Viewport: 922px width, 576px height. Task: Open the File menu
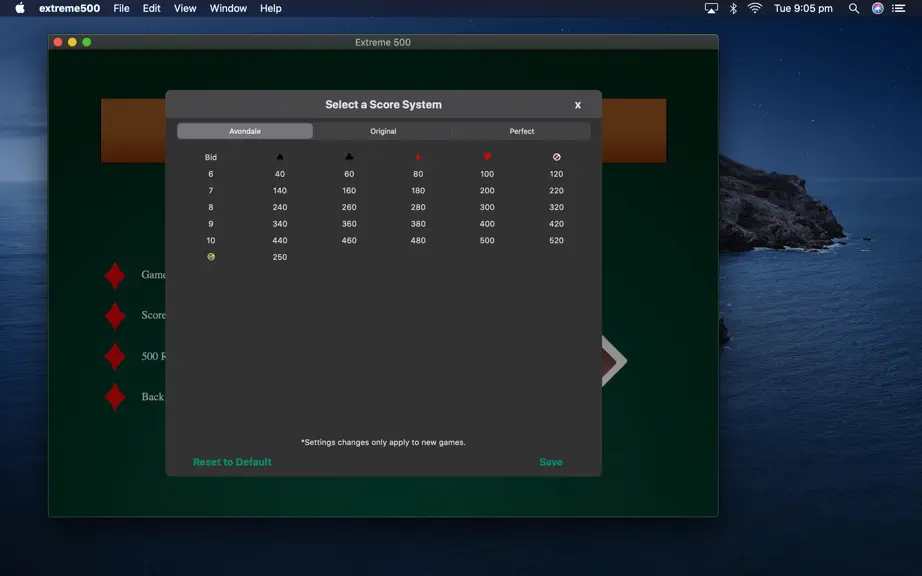[121, 8]
